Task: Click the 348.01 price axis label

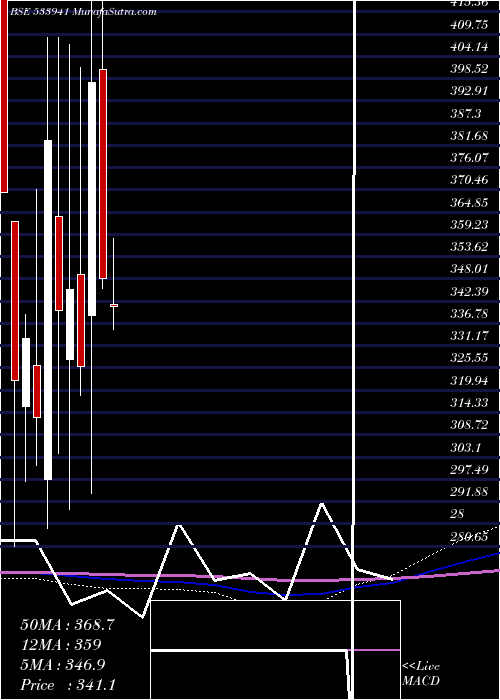Action: (x=469, y=269)
